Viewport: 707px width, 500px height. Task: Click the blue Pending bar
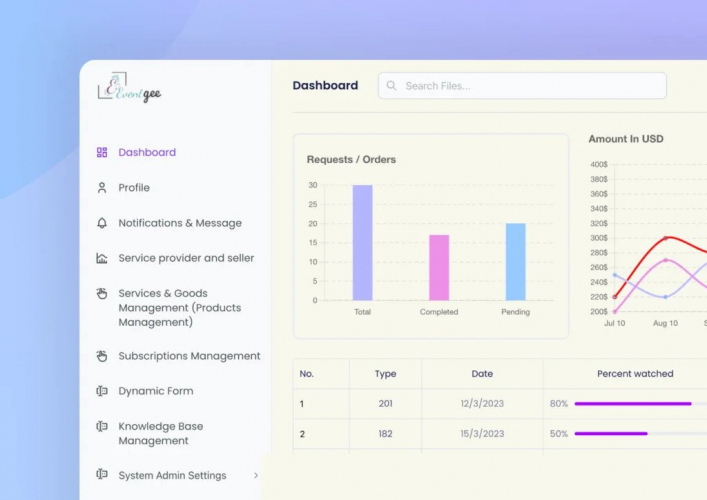pos(516,261)
